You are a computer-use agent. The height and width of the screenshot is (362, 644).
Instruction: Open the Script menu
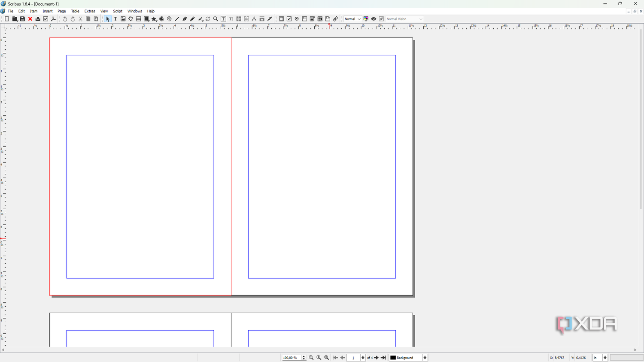pos(118,11)
